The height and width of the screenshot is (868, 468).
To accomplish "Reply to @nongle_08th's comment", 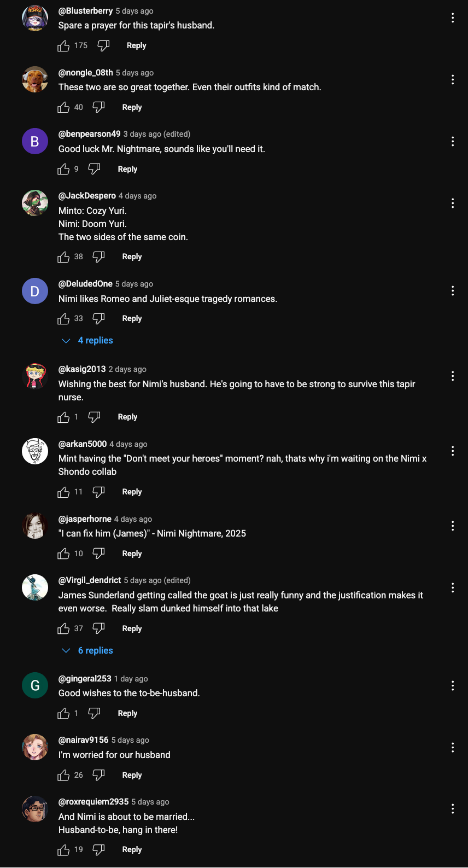I will [x=132, y=107].
